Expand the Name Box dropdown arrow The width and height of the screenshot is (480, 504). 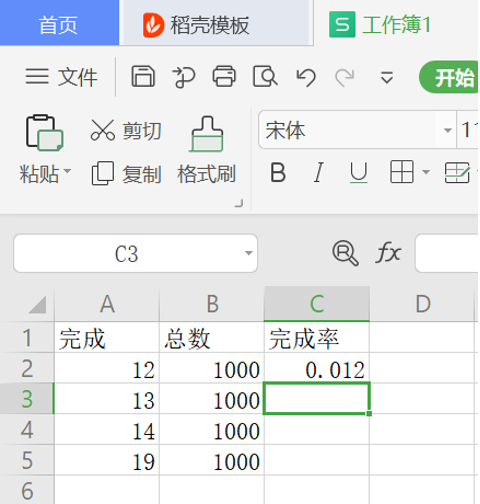point(248,253)
